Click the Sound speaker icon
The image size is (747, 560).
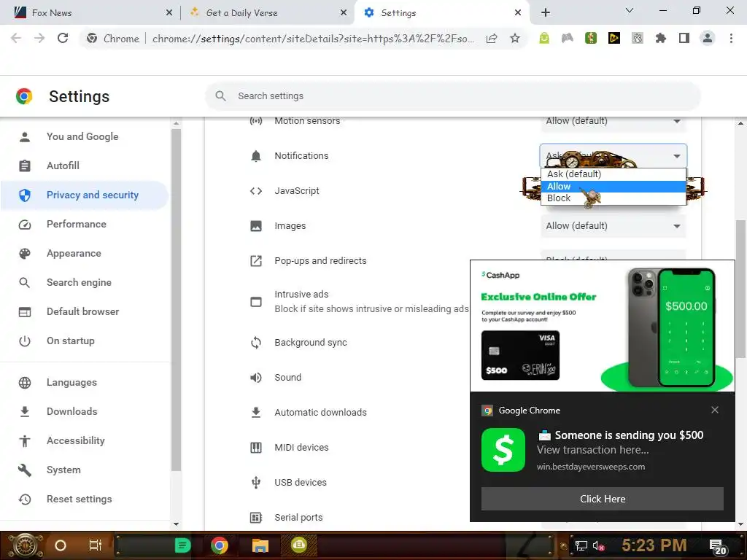point(256,378)
